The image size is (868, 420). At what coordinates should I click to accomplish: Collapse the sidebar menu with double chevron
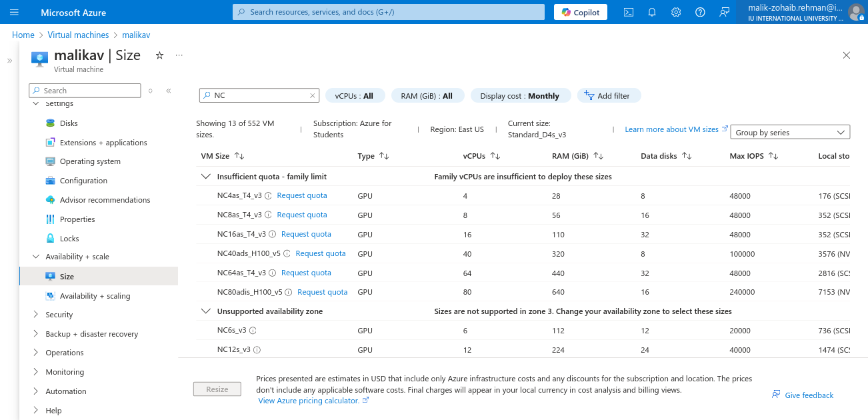[169, 91]
